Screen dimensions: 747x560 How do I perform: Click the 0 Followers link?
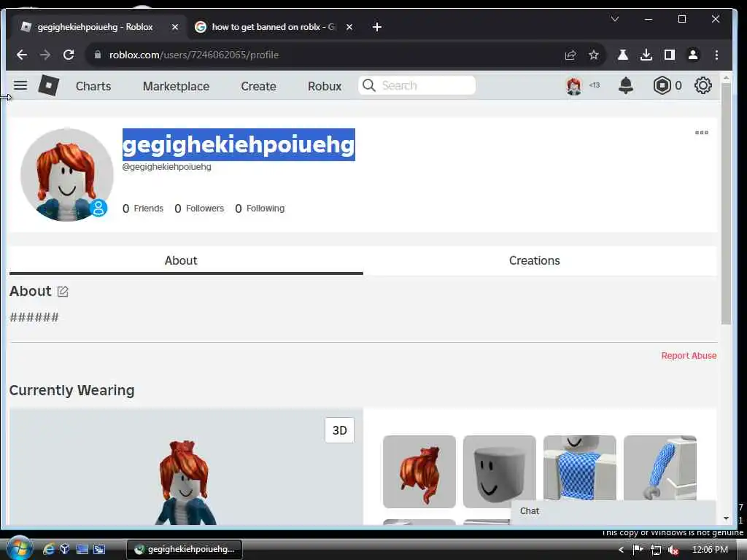click(199, 209)
